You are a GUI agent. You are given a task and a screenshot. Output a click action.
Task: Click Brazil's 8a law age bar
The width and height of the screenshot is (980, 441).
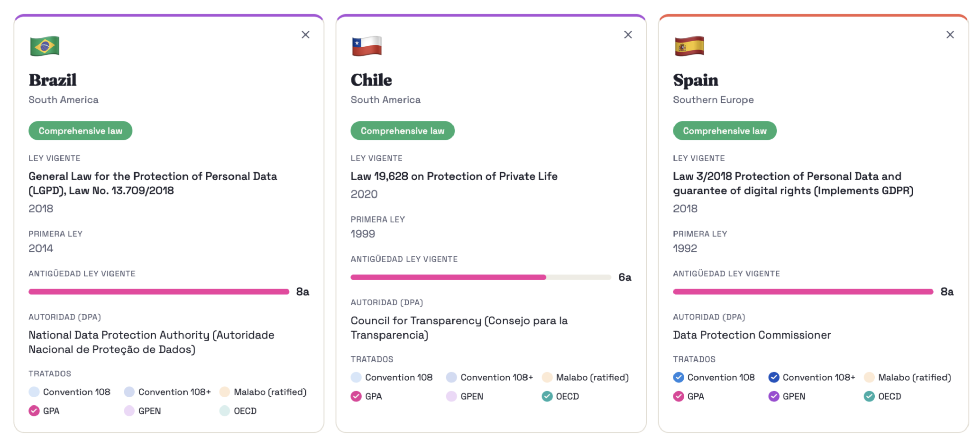(158, 291)
